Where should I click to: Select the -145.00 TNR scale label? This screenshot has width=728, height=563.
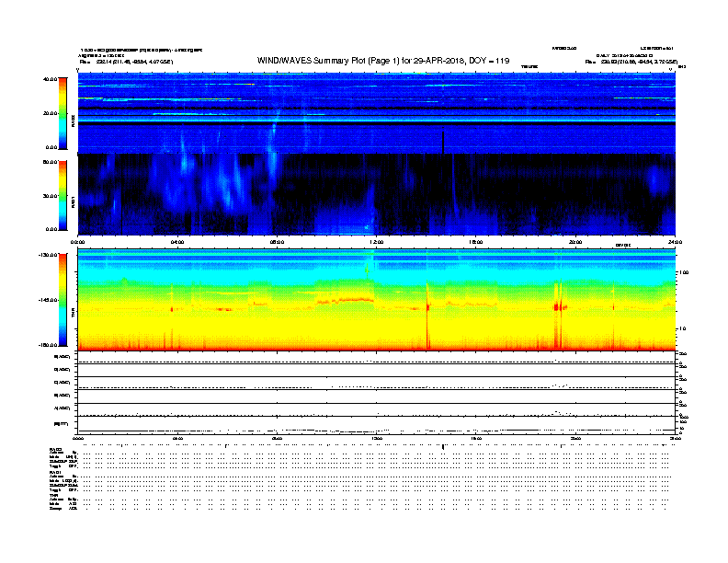tap(49, 300)
